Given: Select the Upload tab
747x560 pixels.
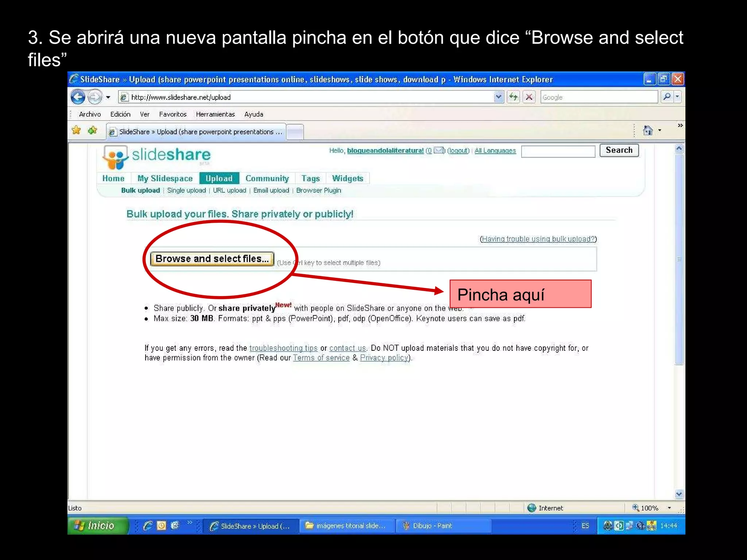Looking at the screenshot, I should click(x=219, y=178).
